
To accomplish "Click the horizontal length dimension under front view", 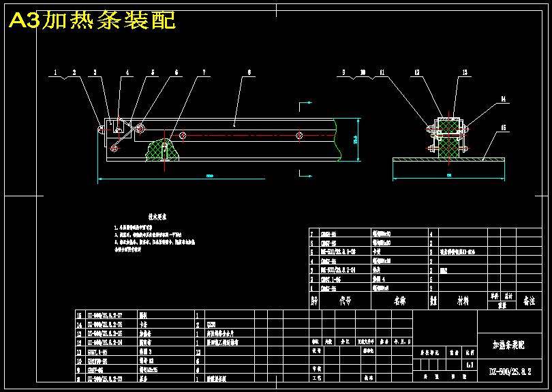I will coord(210,176).
